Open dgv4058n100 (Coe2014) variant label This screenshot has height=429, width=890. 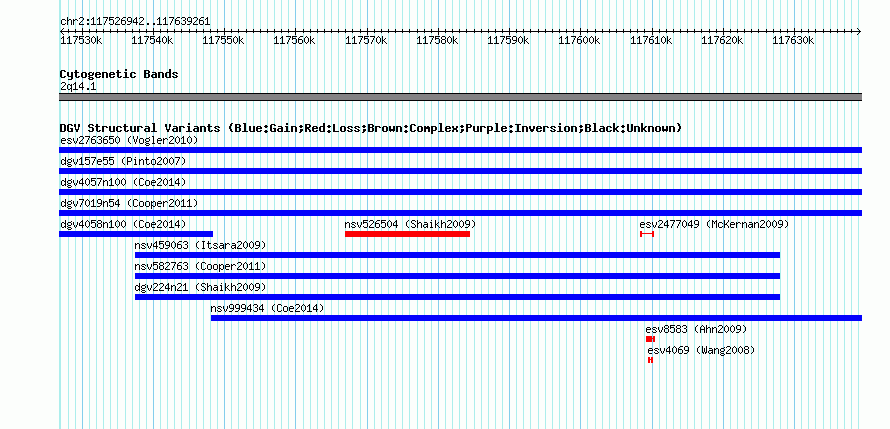coord(123,224)
